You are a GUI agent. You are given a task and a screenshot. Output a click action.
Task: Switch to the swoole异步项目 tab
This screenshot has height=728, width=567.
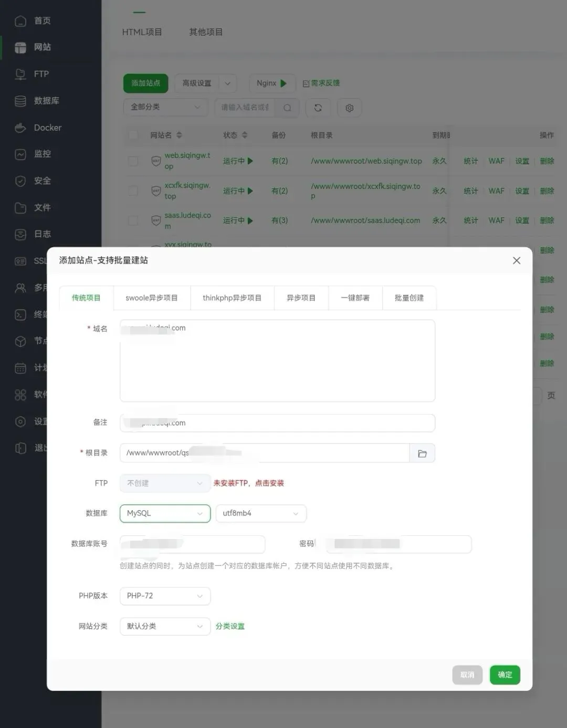[152, 298]
